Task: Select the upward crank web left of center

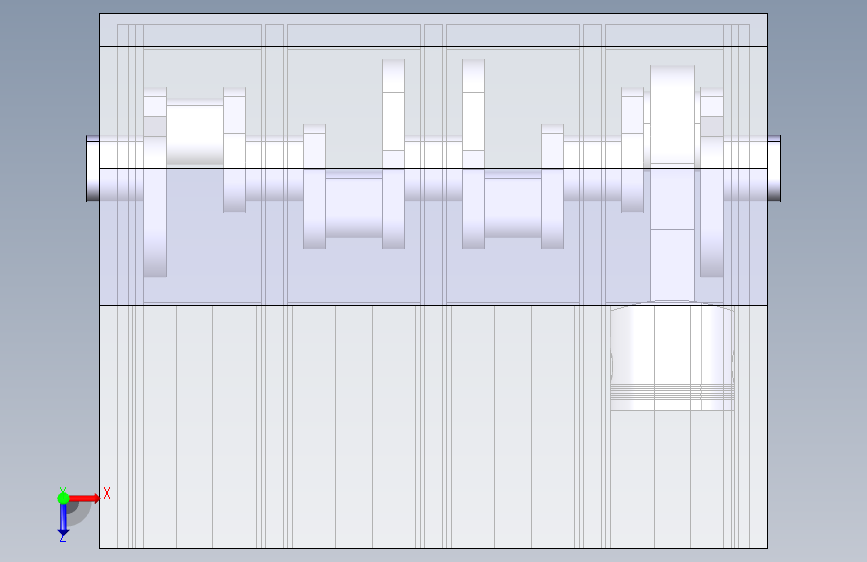Action: point(394,154)
